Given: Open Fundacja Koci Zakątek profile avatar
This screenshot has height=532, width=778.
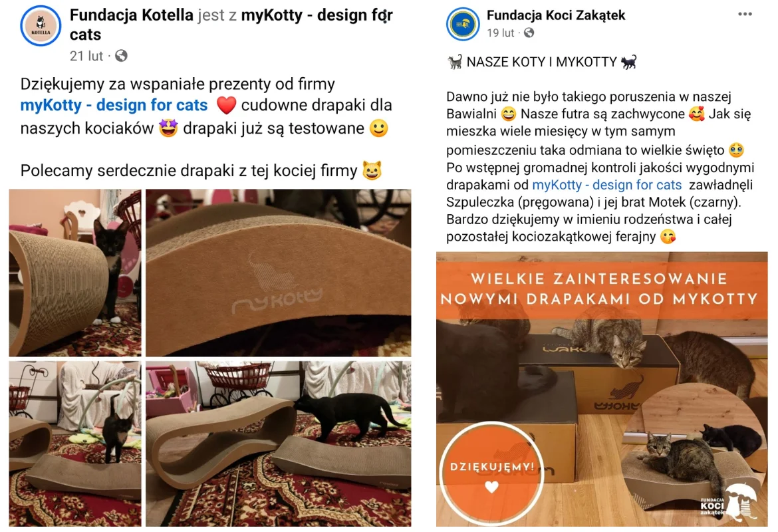Looking at the screenshot, I should 462,24.
